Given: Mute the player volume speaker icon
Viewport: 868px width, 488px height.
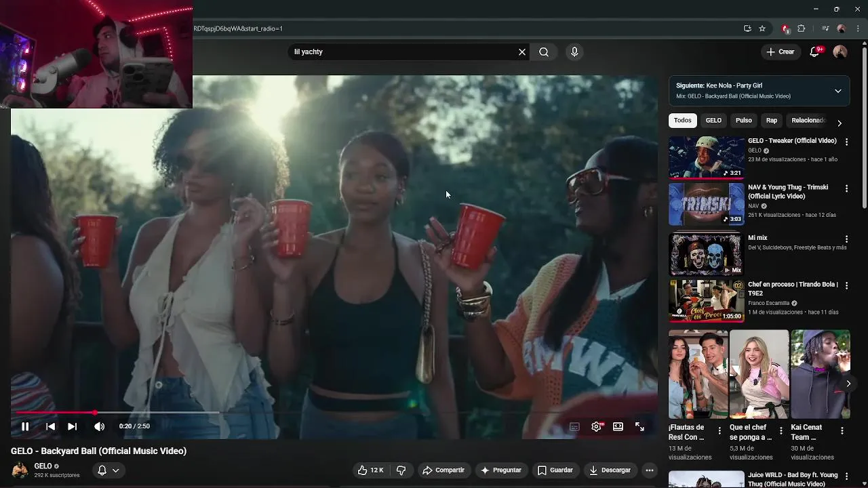Looking at the screenshot, I should coord(99,426).
